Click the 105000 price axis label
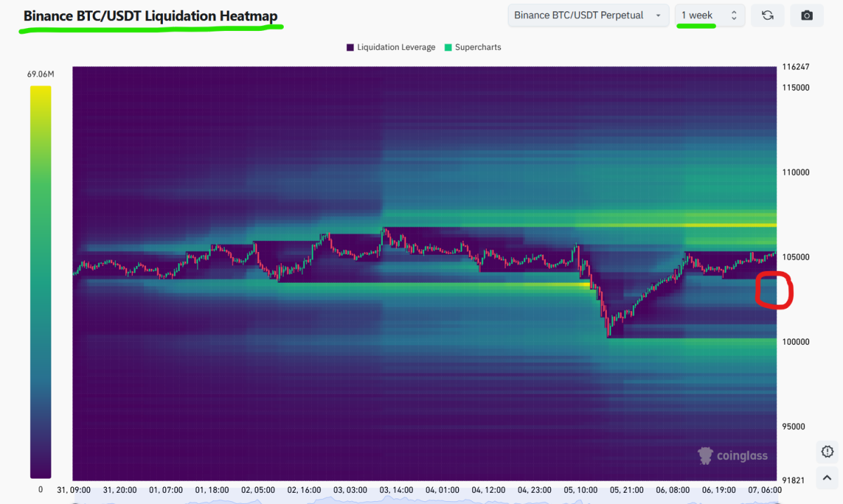Screen dimensions: 843x504 (x=795, y=257)
